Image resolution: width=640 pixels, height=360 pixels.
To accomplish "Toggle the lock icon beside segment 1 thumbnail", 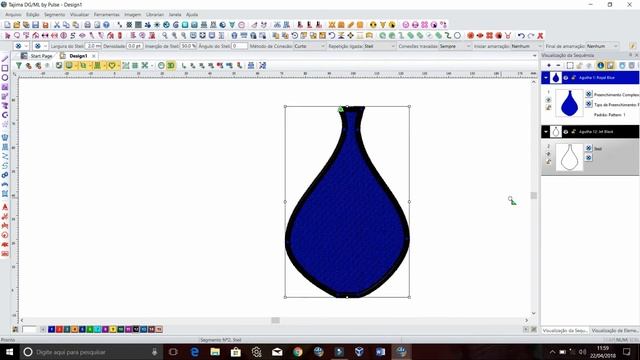I will pos(548,108).
